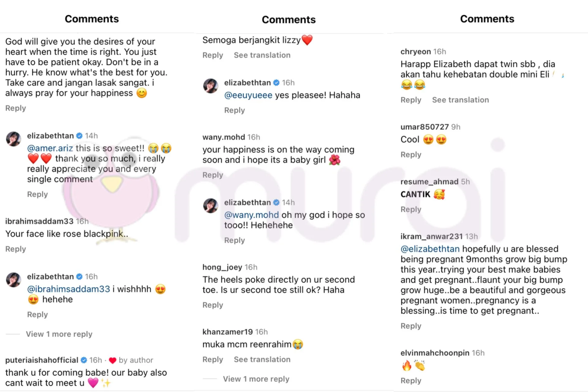Reply to resume_ahmad's CANTIK comment
588x392 pixels.
pos(411,209)
